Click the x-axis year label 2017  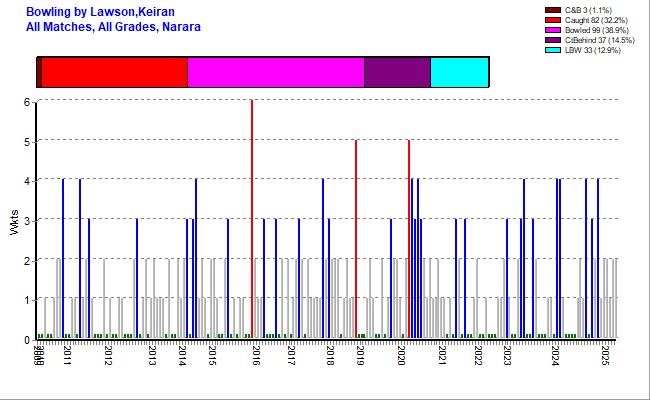tap(291, 355)
